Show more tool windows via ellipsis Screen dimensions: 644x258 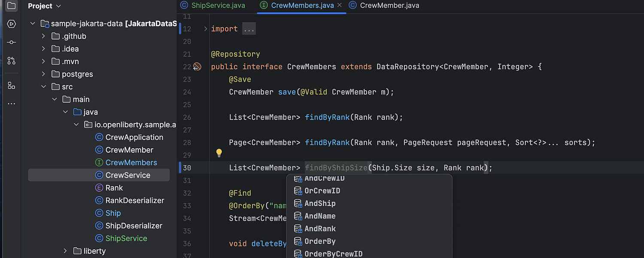12,104
